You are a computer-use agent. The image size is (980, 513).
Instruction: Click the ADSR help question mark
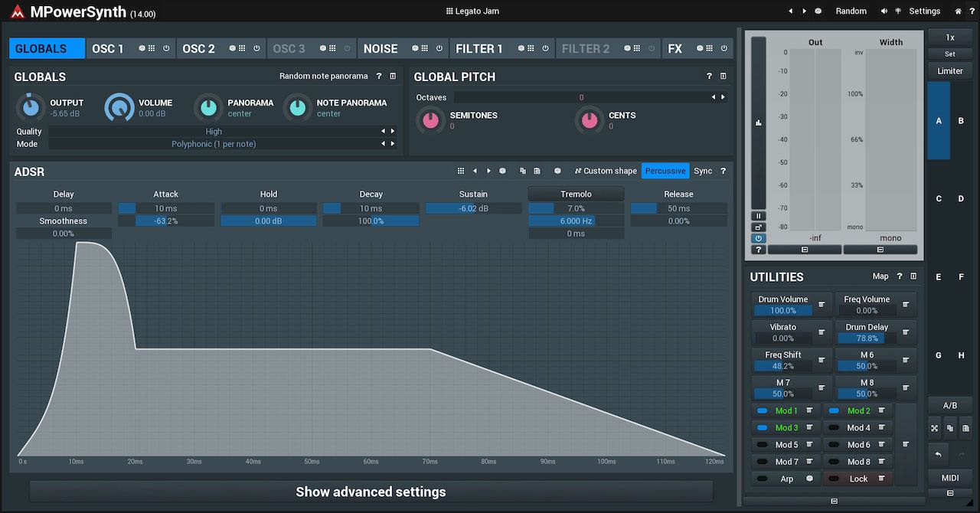coord(723,172)
